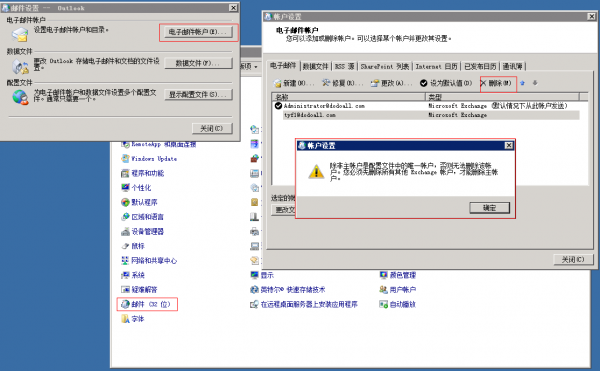Select the tyf1@dcdoall.com account row

pyautogui.click(x=427, y=115)
